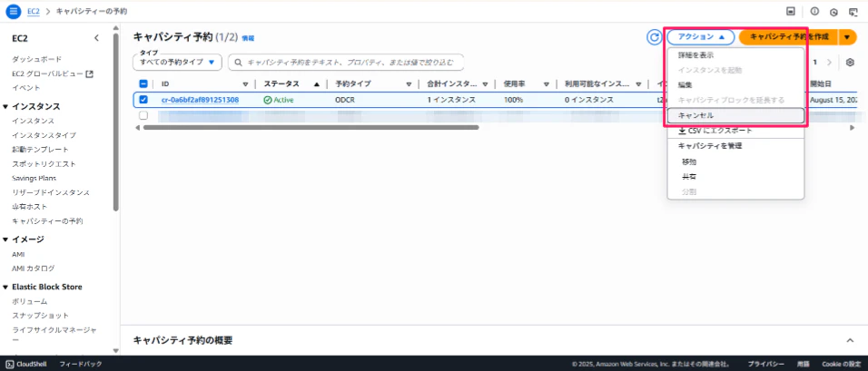Collapse the イメージ sidebar section
This screenshot has height=371, width=868.
[x=5, y=239]
